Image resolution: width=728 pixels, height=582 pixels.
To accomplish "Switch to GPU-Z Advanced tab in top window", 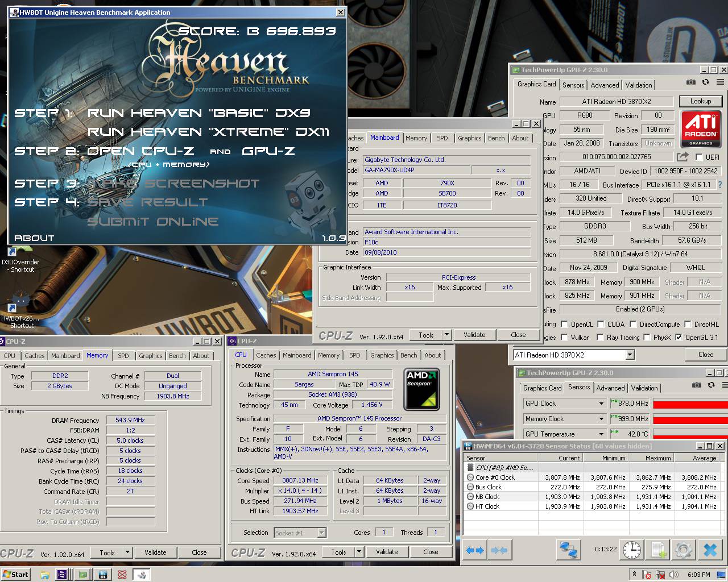I will 605,85.
